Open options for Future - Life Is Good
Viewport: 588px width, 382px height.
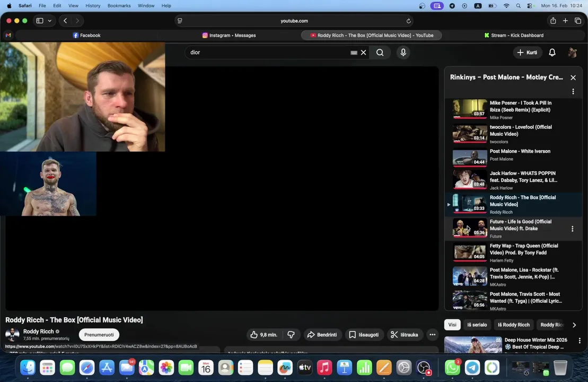click(572, 229)
